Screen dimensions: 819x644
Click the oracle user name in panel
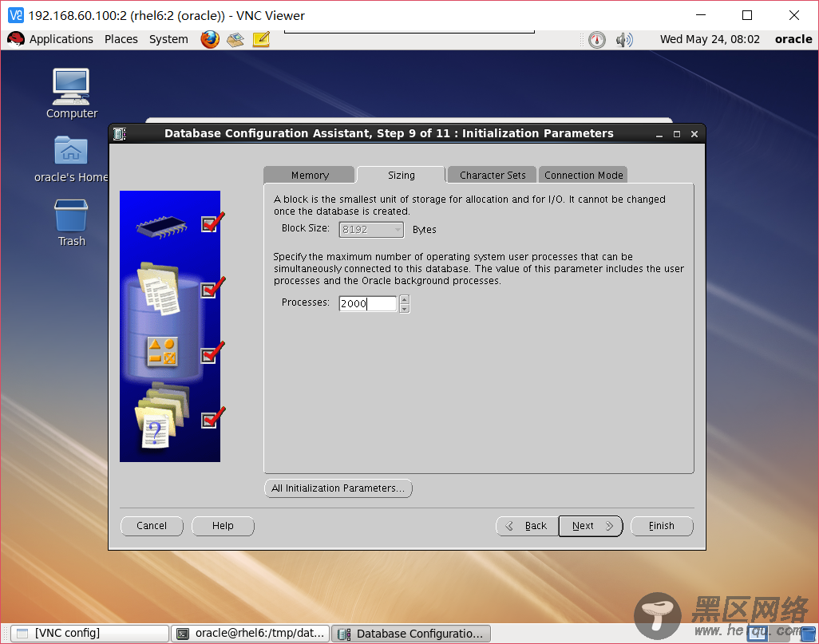(793, 39)
